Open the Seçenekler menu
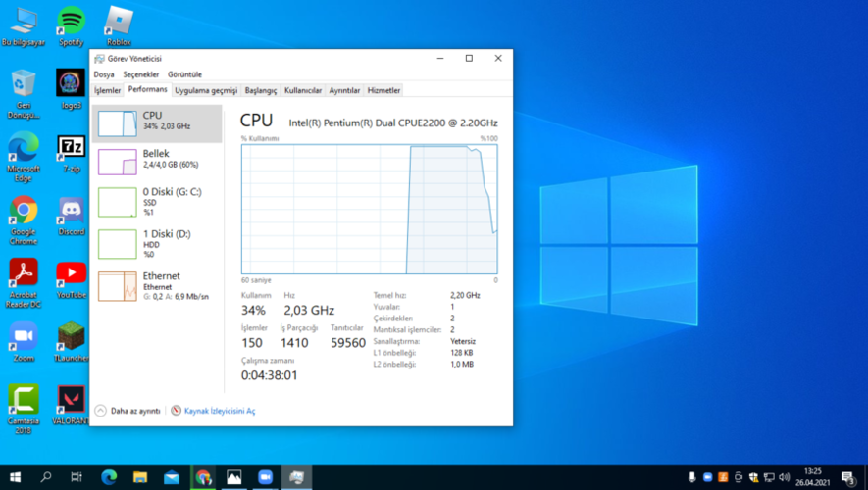 click(140, 74)
